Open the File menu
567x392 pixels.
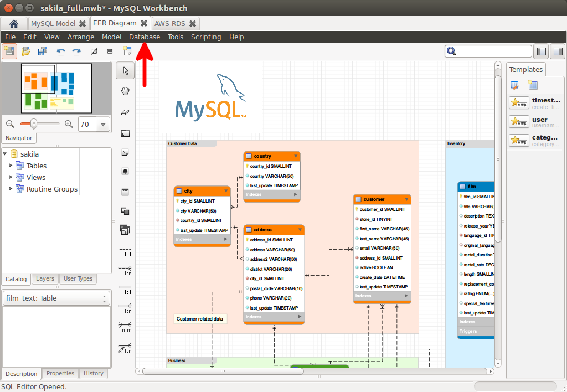point(10,37)
